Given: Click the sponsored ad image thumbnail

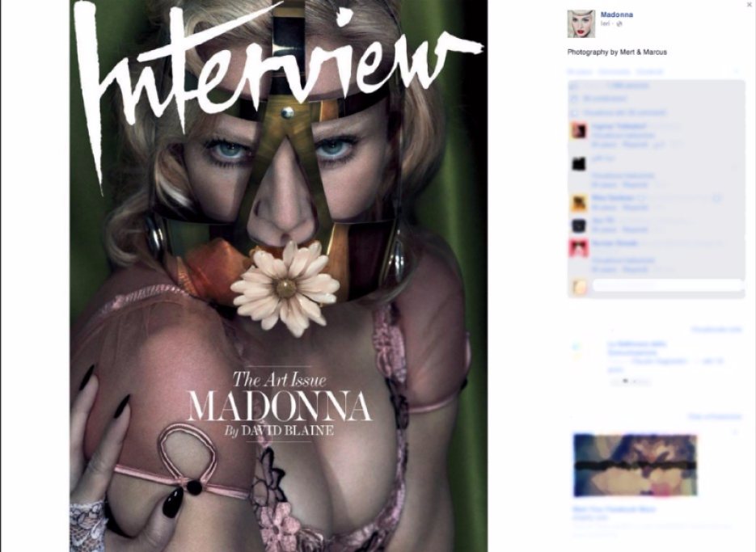Looking at the screenshot, I should tap(636, 466).
